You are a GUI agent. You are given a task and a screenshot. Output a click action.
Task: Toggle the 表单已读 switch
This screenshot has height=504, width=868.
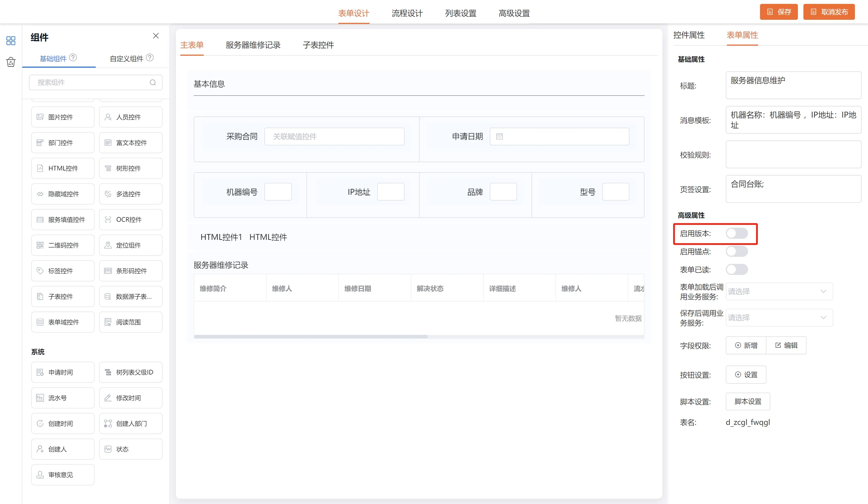click(x=737, y=270)
